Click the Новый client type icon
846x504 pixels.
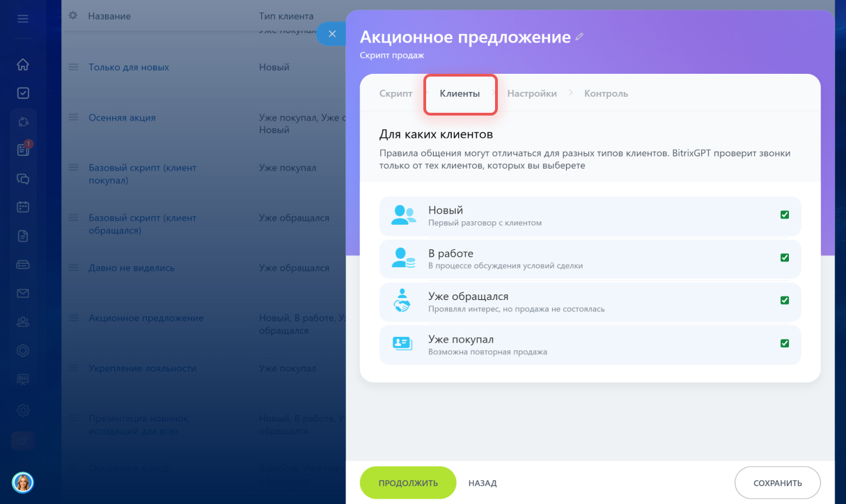[403, 215]
